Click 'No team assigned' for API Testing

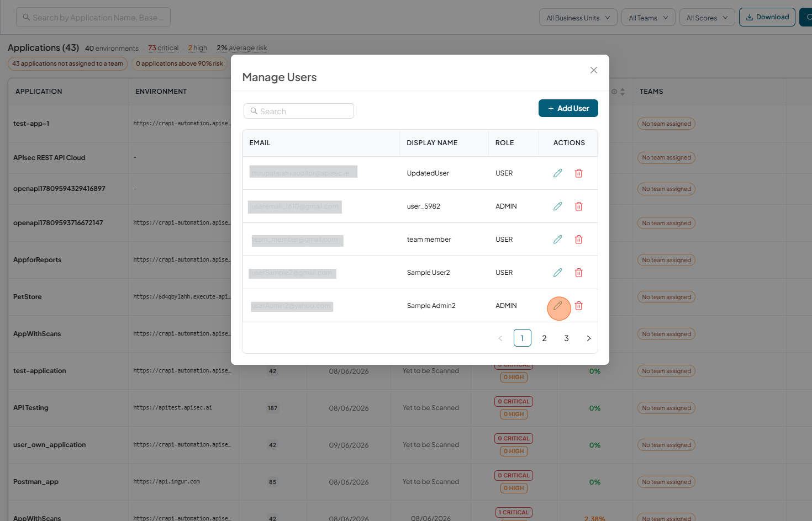click(x=666, y=408)
